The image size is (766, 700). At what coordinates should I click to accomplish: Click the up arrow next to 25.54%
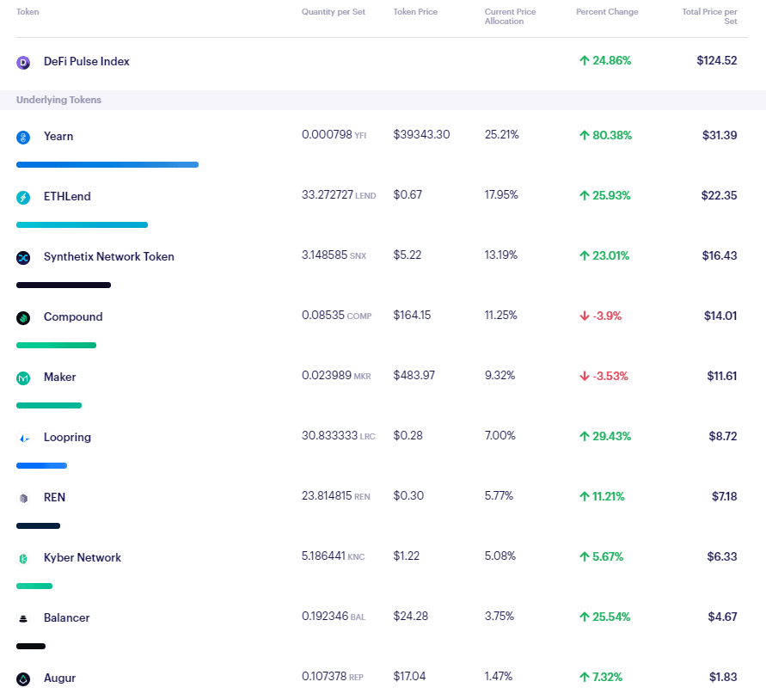(585, 617)
